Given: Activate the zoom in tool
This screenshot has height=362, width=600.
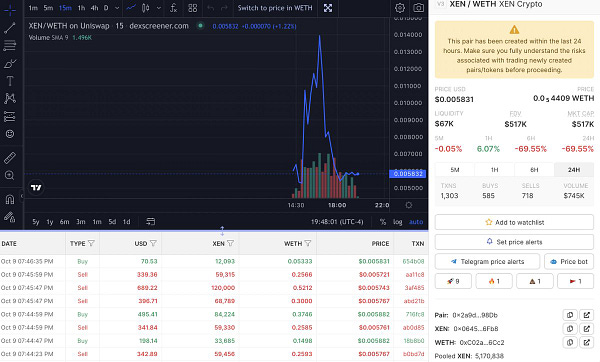Looking at the screenshot, I should point(10,175).
